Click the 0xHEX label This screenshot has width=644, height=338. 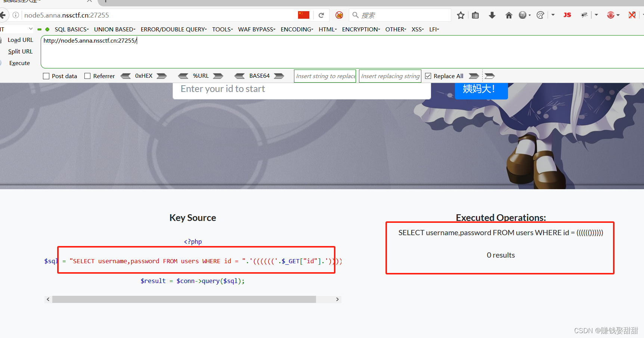(144, 76)
